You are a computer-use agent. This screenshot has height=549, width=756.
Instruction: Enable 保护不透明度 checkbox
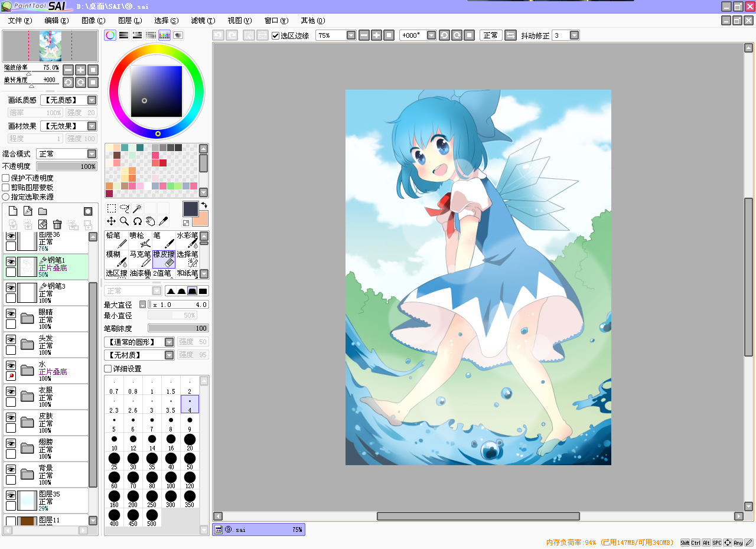(x=6, y=178)
